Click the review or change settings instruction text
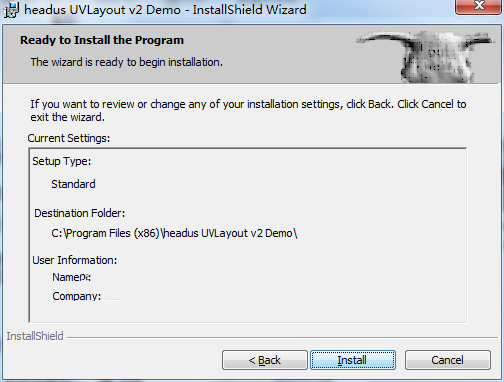 [248, 110]
